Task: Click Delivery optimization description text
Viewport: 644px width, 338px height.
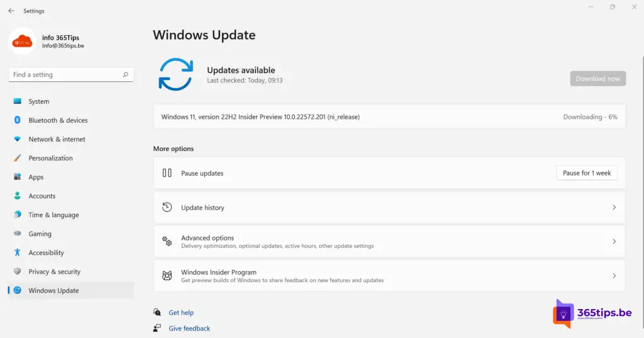Action: pyautogui.click(x=277, y=246)
